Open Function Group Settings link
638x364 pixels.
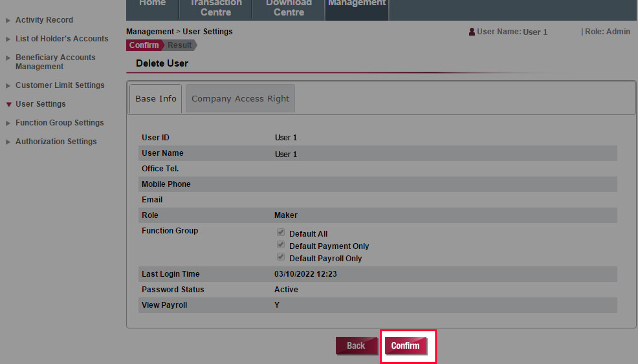[x=60, y=122]
